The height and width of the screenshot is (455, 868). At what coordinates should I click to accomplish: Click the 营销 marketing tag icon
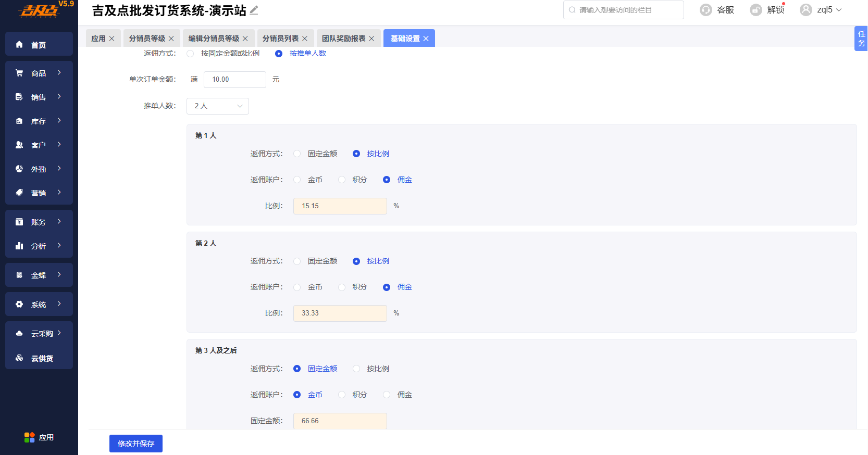19,193
